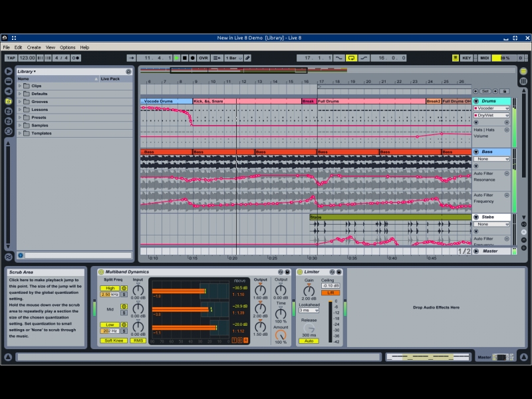Open the Limiter Lookahead 3 ms dropdown

pos(309,310)
